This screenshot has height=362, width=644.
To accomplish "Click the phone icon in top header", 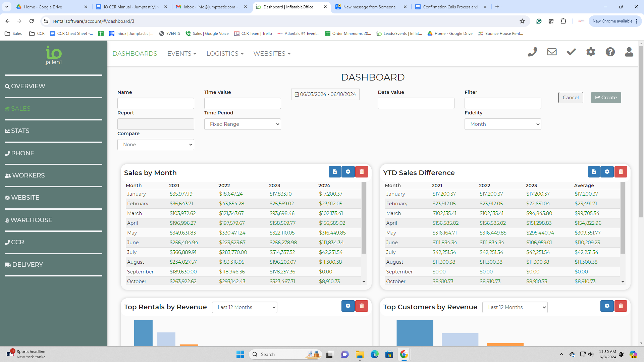I will pyautogui.click(x=532, y=52).
